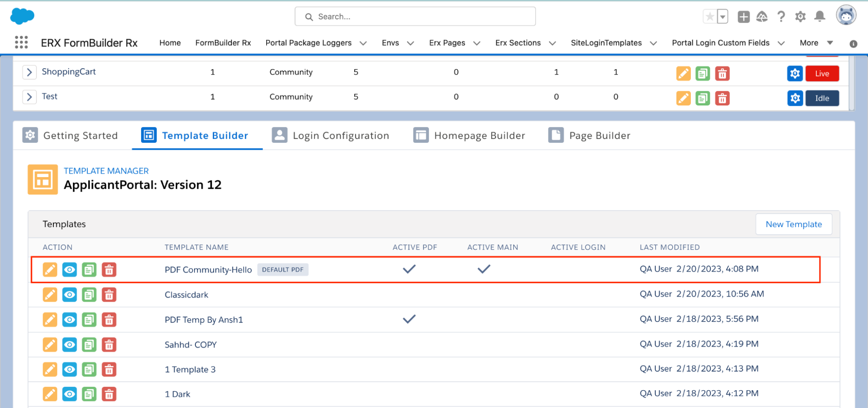Toggle Active PDF checkmark for PDF Community-Hello

[409, 269]
